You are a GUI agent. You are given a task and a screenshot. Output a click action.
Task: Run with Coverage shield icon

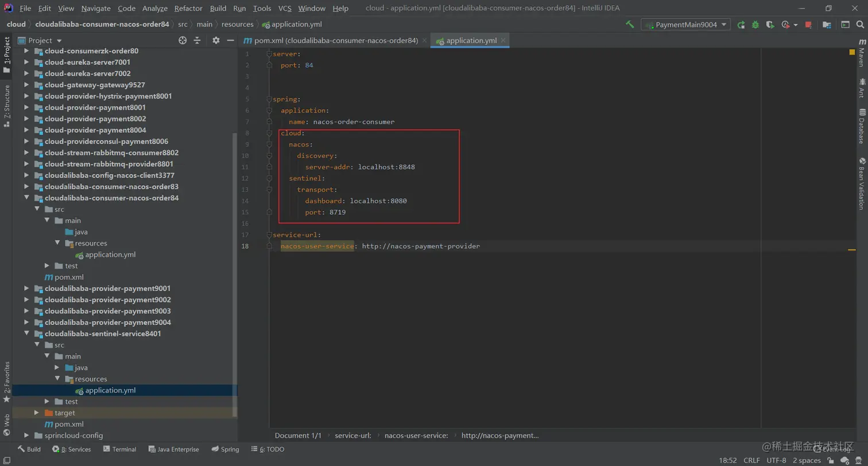pos(770,25)
